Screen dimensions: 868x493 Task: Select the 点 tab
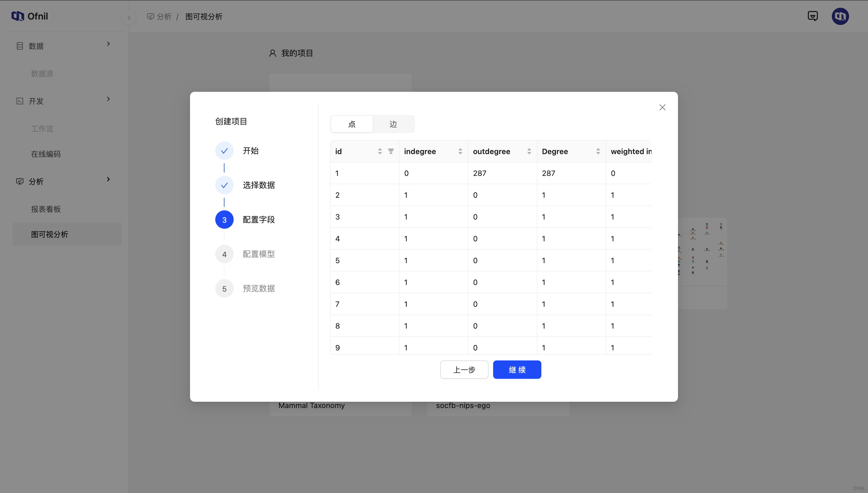point(352,124)
